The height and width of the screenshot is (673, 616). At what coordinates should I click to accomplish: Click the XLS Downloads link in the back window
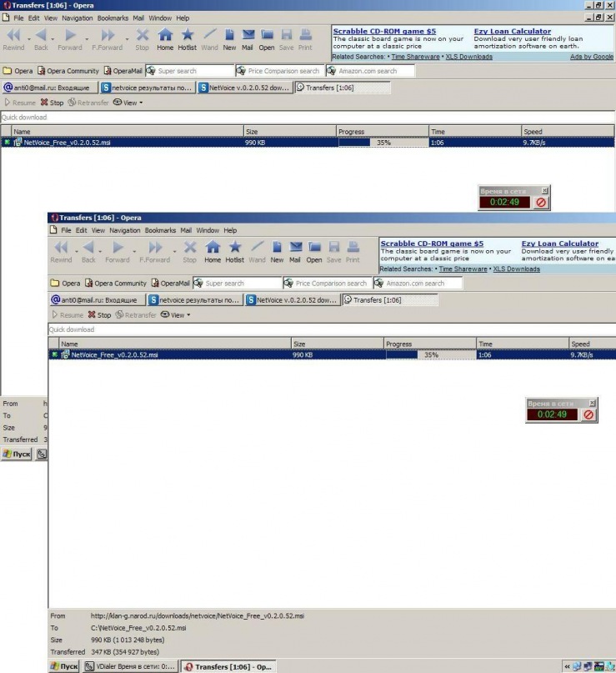pos(468,57)
